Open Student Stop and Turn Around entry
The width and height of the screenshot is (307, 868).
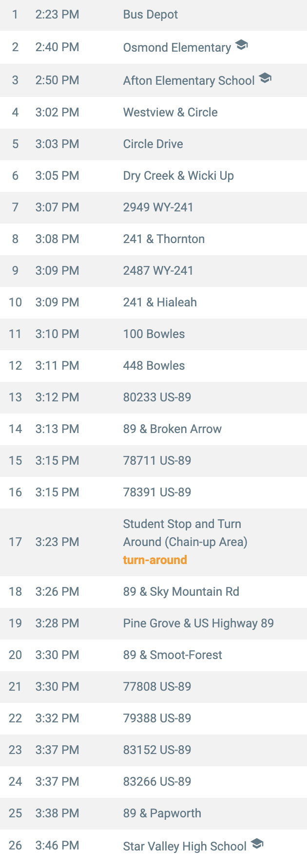pos(153,542)
